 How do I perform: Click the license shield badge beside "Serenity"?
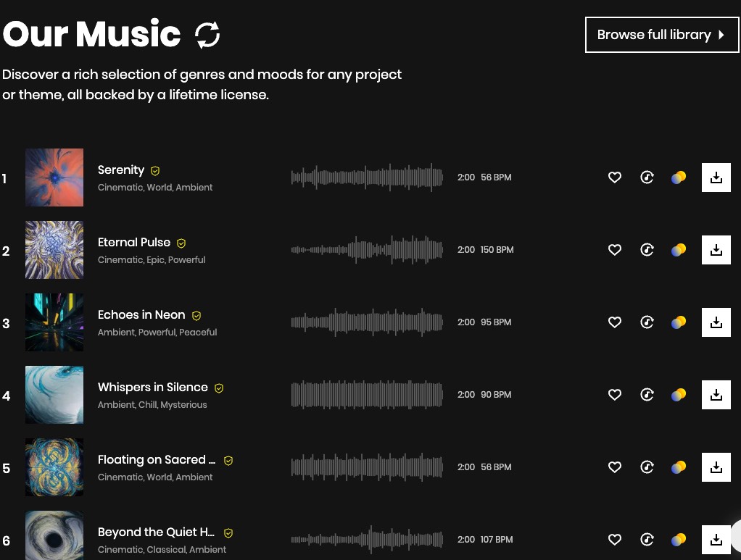(155, 170)
